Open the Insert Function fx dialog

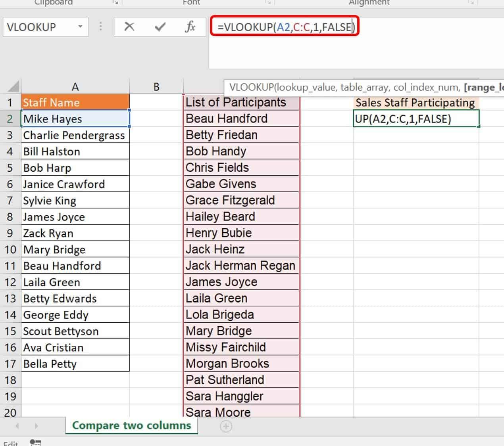pyautogui.click(x=190, y=27)
